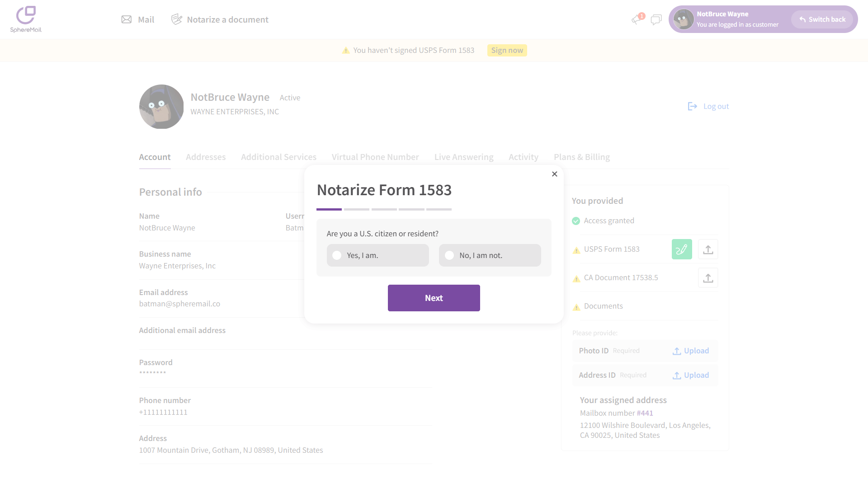This screenshot has width=868, height=488.
Task: Open the Mail envelope icon
Action: pos(127,19)
